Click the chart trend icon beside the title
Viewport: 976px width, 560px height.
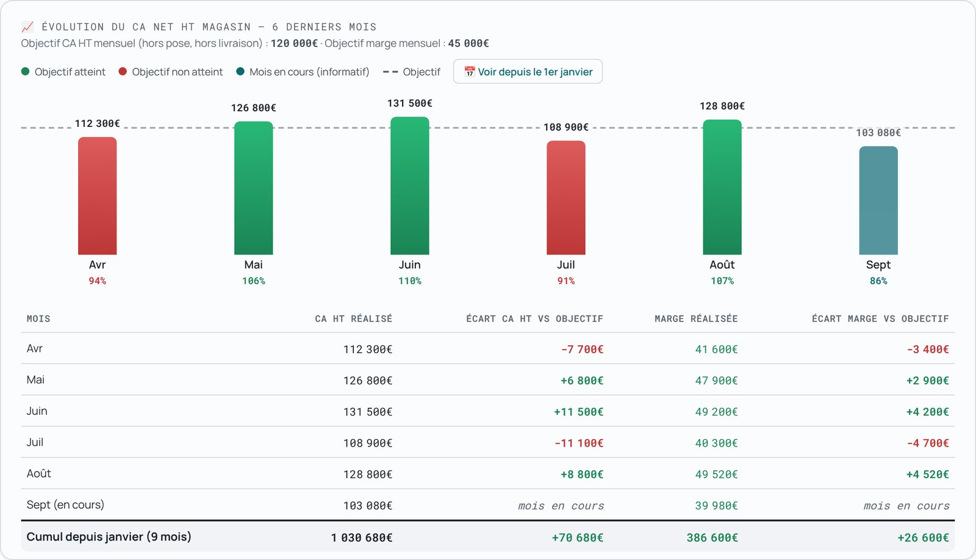point(27,27)
